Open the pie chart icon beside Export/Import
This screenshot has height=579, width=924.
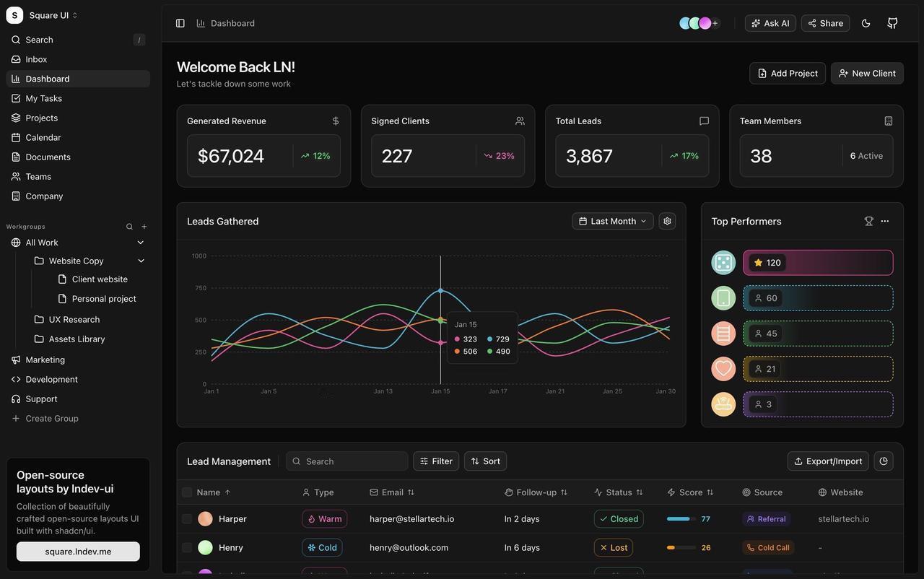884,461
